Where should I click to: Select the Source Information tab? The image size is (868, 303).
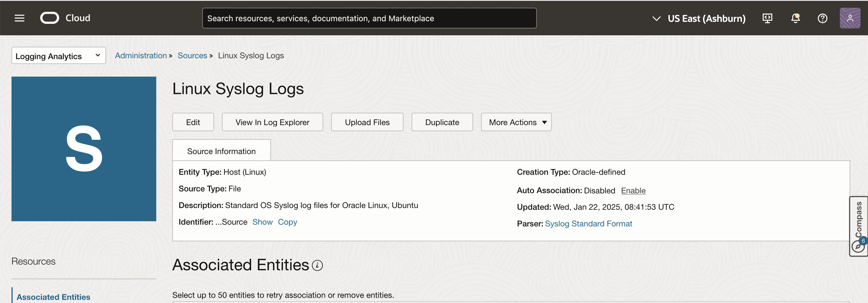tap(221, 151)
